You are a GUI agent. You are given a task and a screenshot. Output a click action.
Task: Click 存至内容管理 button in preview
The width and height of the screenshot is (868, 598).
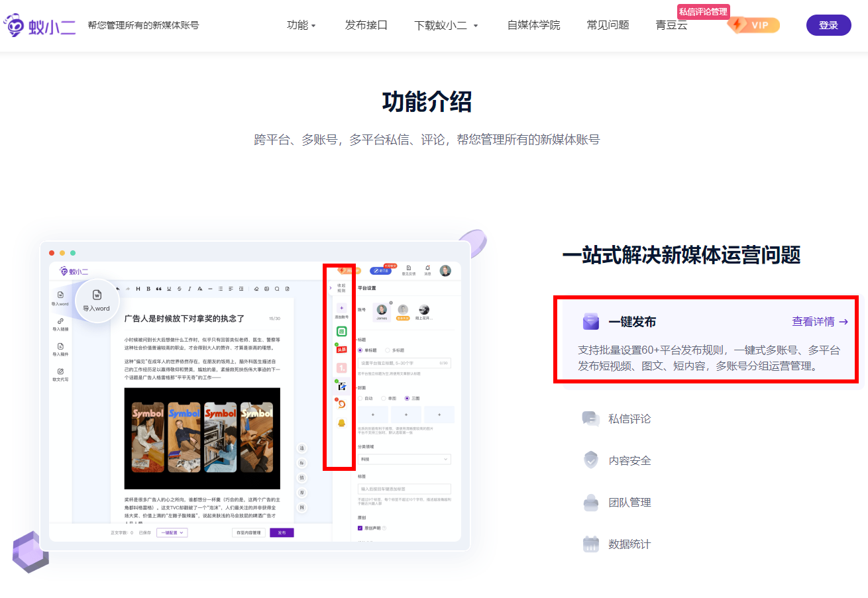[x=249, y=532]
